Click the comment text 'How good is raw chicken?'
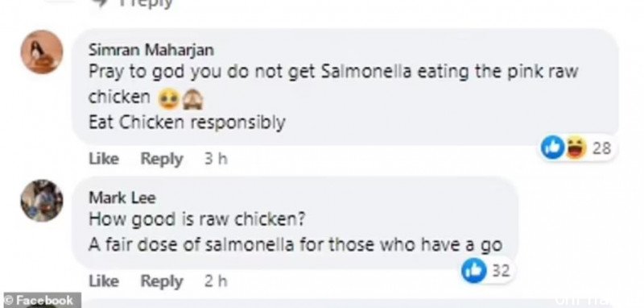Image resolution: width=644 pixels, height=308 pixels. 196,219
